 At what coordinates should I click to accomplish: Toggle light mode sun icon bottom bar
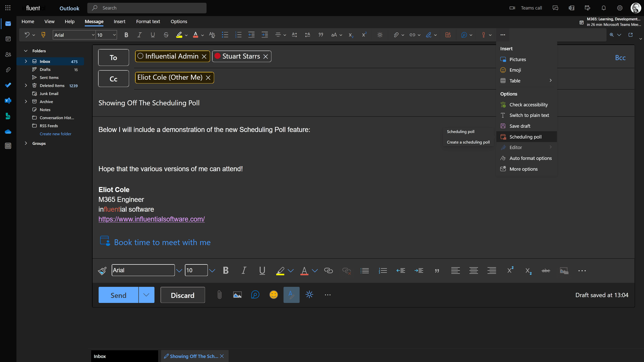[309, 295]
